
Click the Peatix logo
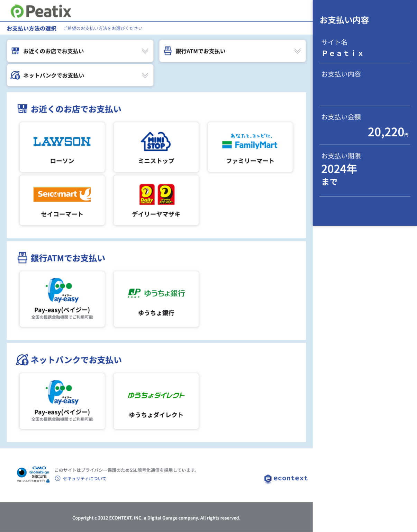click(x=40, y=11)
